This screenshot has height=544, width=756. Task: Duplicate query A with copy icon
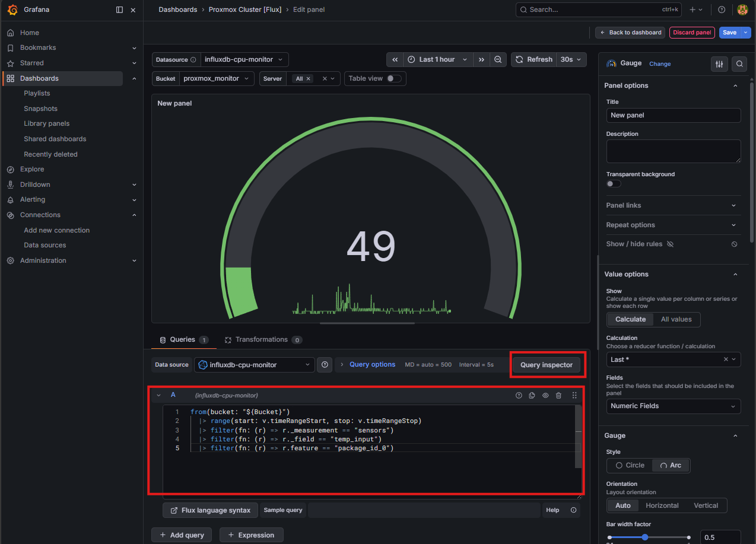click(x=532, y=395)
